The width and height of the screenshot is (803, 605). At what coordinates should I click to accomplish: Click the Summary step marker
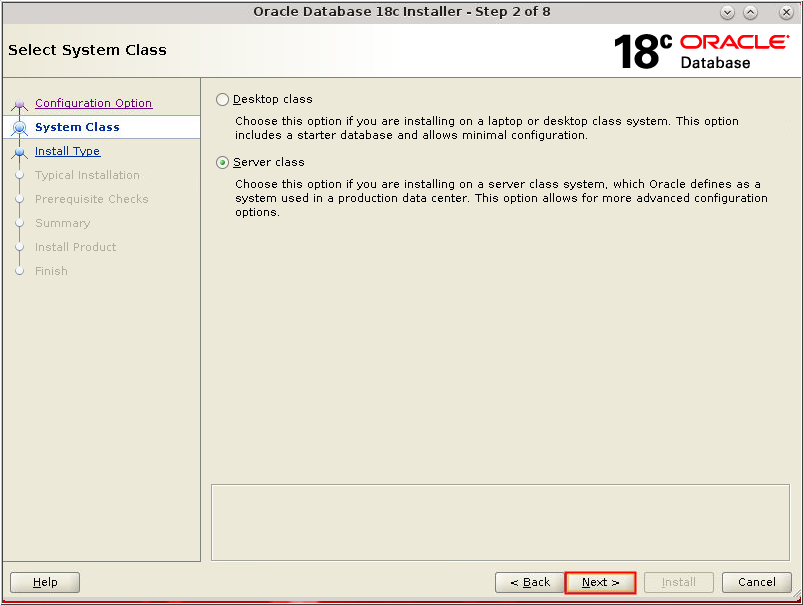coord(20,223)
